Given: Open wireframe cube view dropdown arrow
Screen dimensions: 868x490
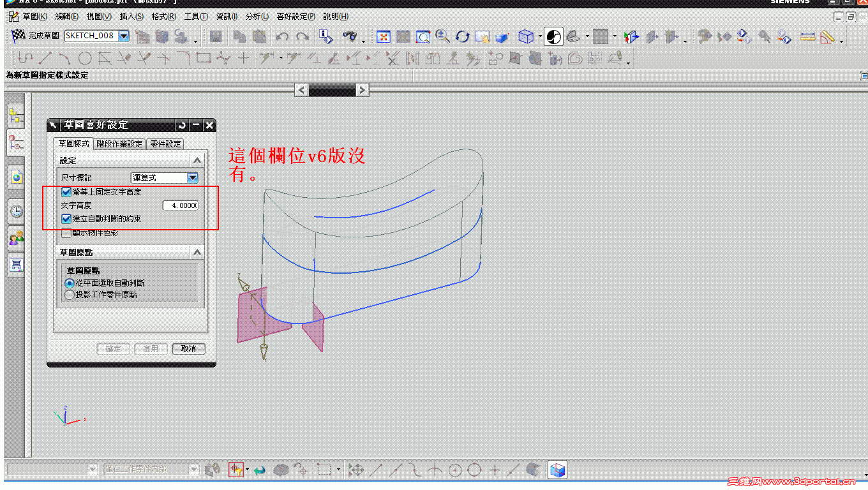Looking at the screenshot, I should [539, 36].
